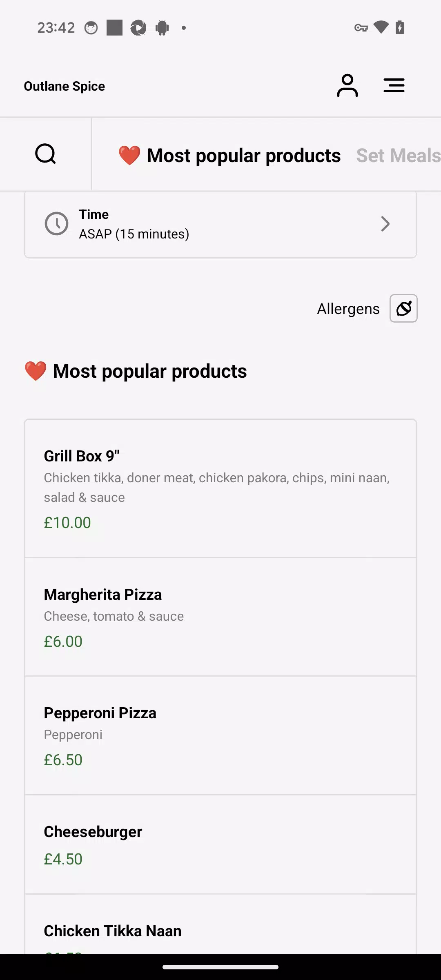Tap the Wi-Fi status icon

click(381, 27)
